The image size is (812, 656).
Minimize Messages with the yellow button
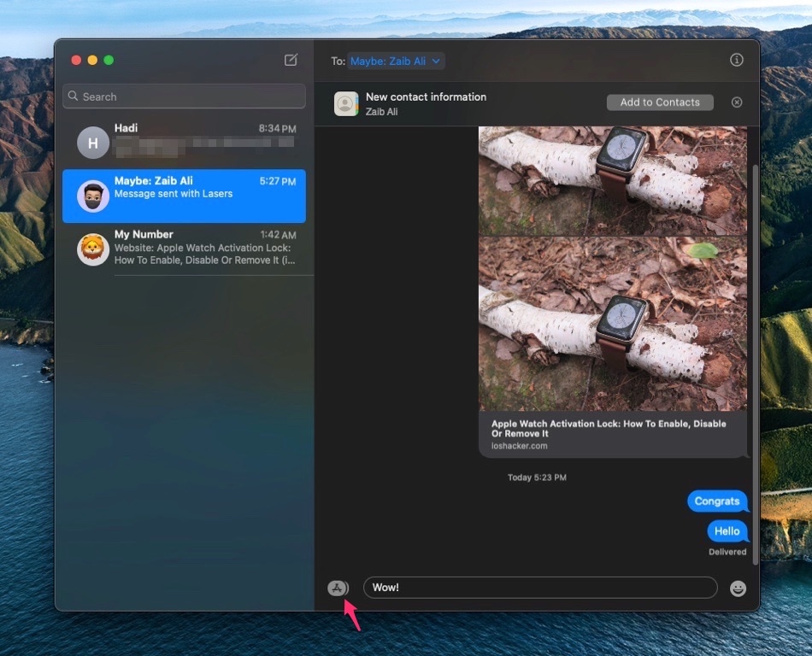[92, 60]
